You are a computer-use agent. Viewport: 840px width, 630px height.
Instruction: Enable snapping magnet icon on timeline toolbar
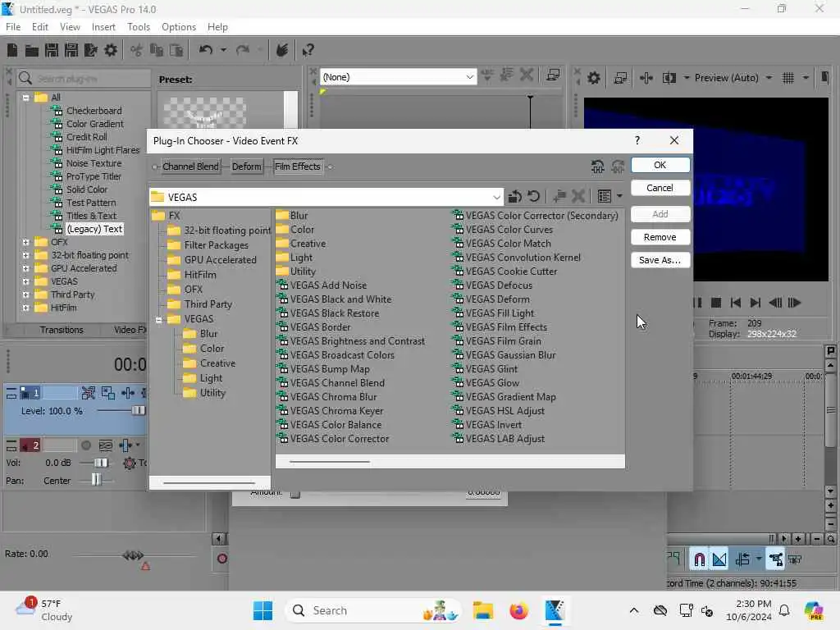pyautogui.click(x=699, y=559)
